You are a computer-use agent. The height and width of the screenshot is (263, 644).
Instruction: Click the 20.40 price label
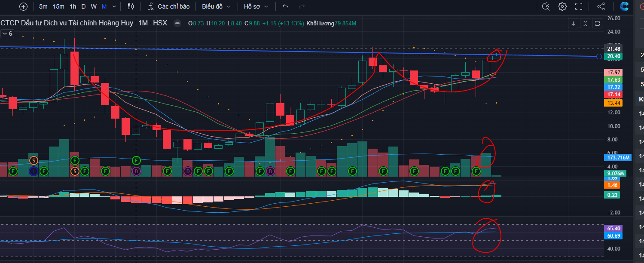pos(613,56)
